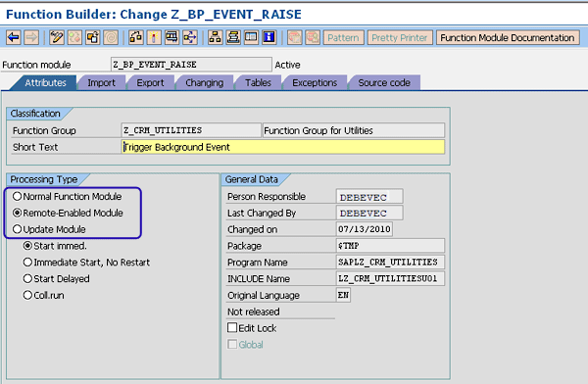Click the first greyed icon after Help
This screenshot has height=384, width=588.
pyautogui.click(x=294, y=37)
